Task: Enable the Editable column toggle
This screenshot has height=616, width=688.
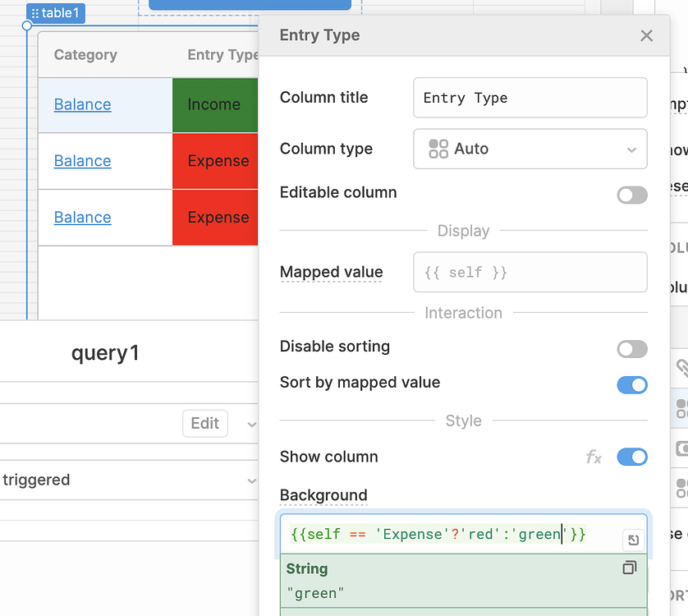Action: 631,195
